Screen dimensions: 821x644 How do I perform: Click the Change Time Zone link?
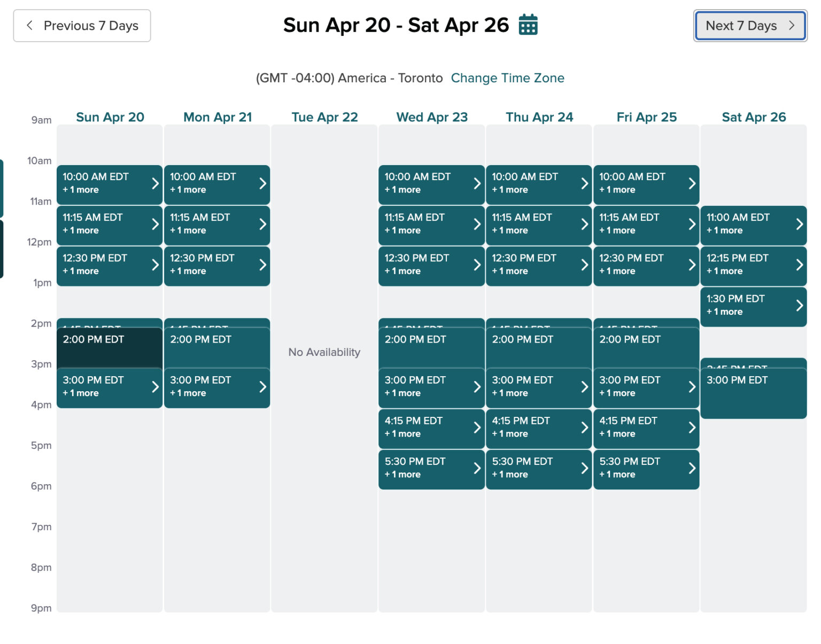(507, 78)
